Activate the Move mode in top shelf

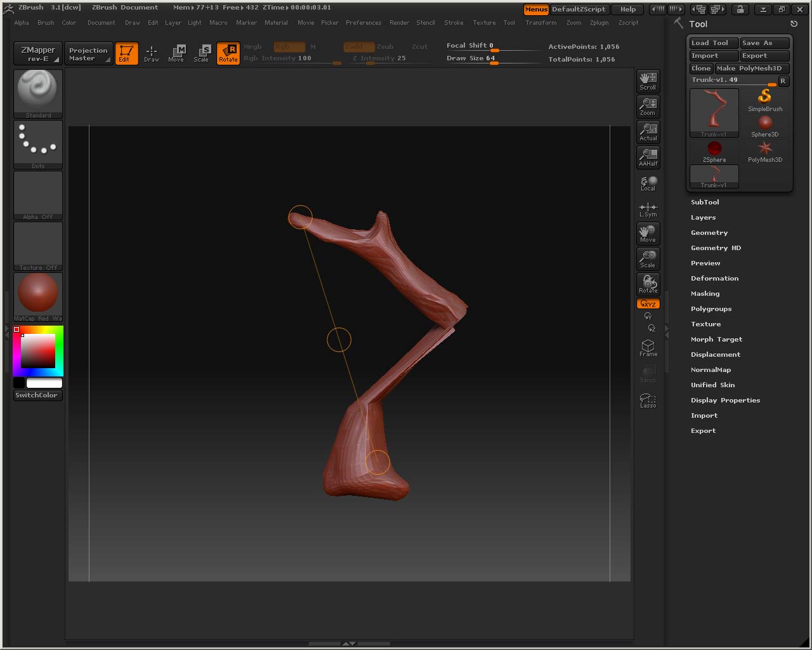176,53
